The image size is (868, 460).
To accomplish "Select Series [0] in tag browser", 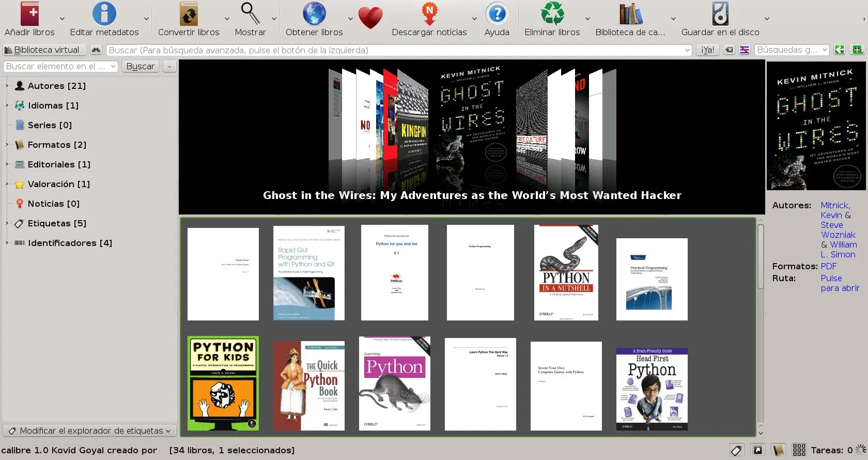I will pyautogui.click(x=50, y=125).
